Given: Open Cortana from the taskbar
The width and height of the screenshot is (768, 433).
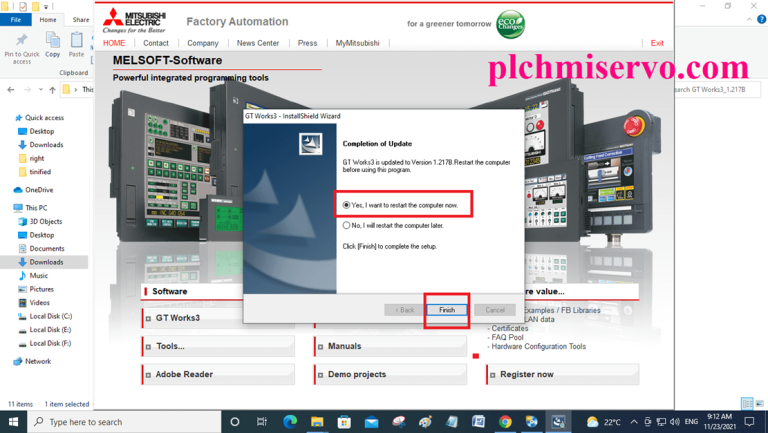Looking at the screenshot, I should pyautogui.click(x=235, y=422).
